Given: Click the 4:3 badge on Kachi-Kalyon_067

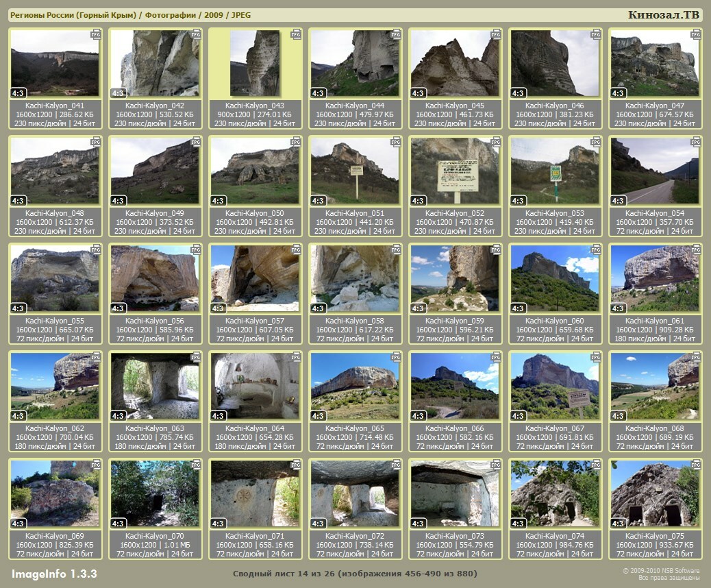Looking at the screenshot, I should coord(519,416).
